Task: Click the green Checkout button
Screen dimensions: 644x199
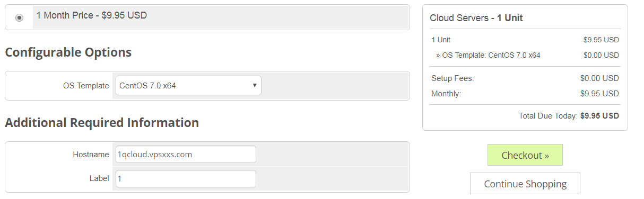Action: [x=525, y=155]
